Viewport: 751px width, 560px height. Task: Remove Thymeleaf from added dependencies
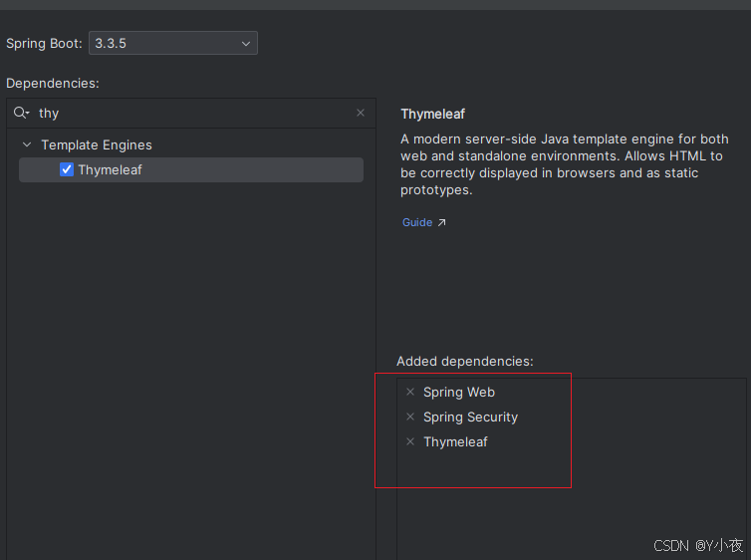tap(410, 441)
